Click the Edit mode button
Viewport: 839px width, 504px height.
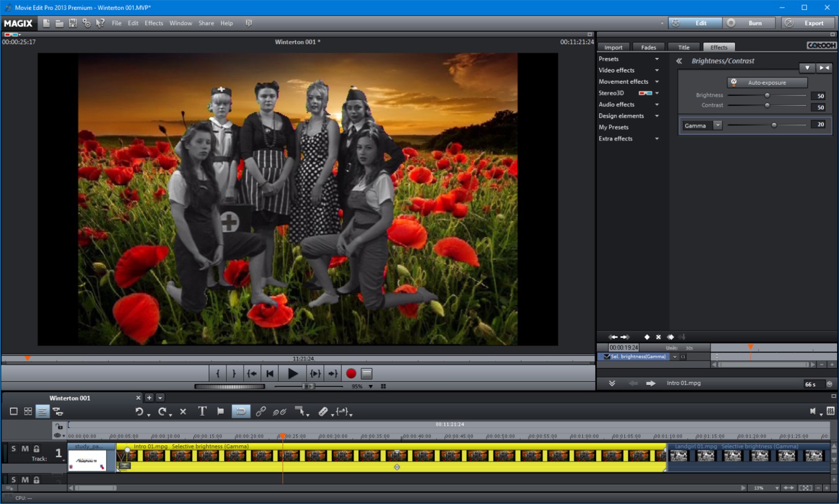[x=695, y=23]
